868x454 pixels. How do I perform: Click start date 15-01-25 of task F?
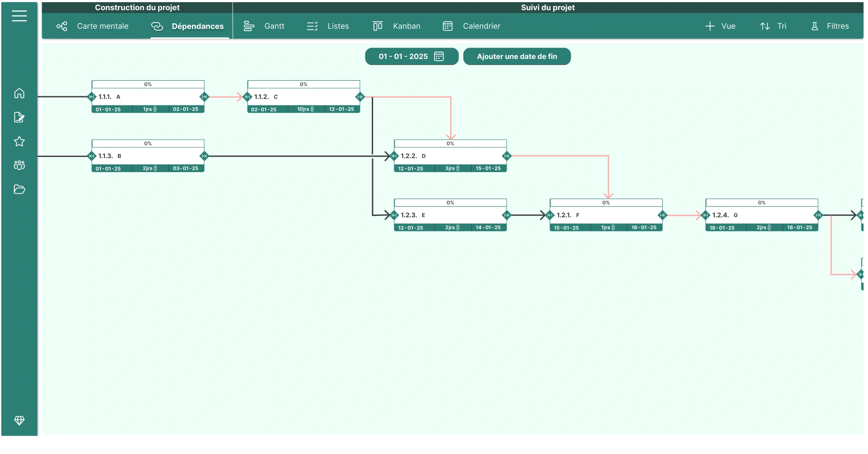point(566,227)
